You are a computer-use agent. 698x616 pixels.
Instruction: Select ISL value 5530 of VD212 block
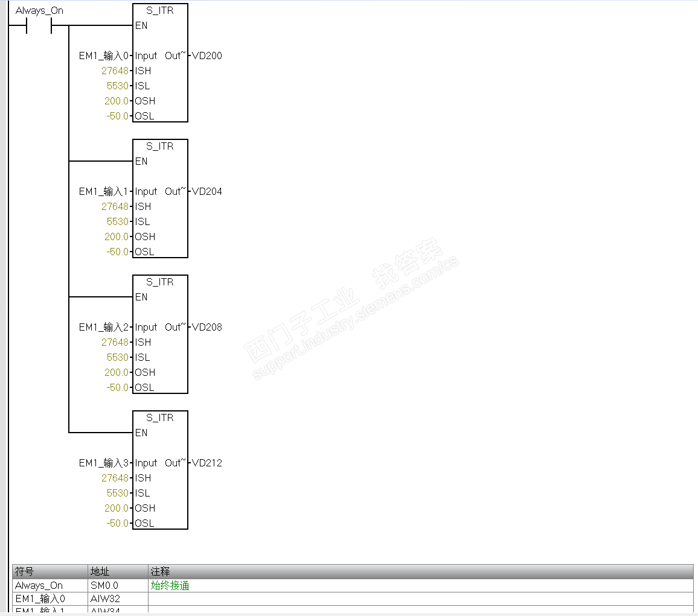118,493
